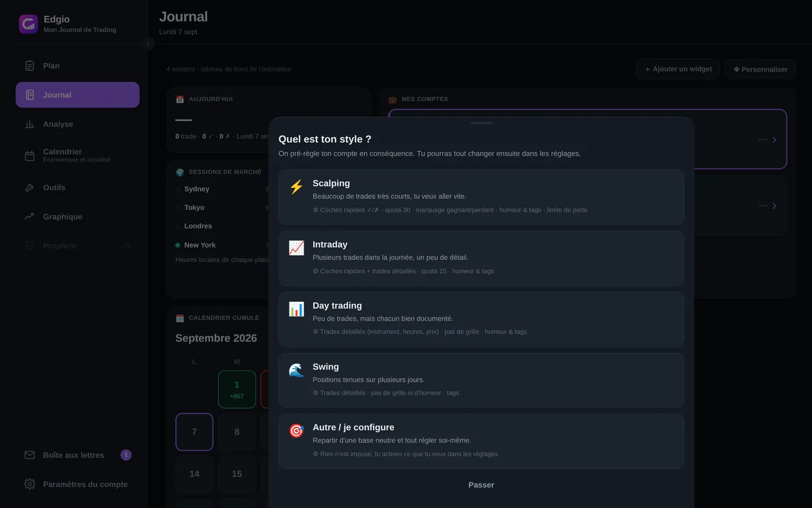The width and height of the screenshot is (812, 508).
Task: Click Passer to skip style selection
Action: (481, 485)
